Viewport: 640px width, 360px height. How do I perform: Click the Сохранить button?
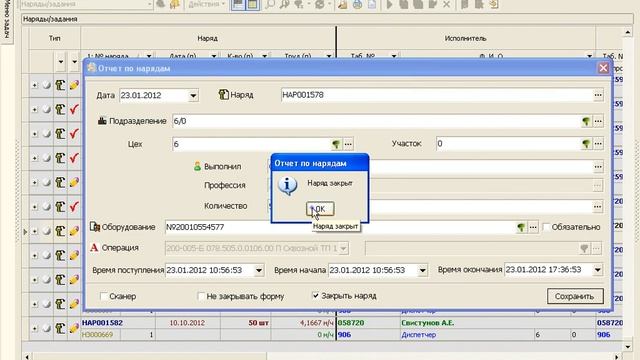575,296
